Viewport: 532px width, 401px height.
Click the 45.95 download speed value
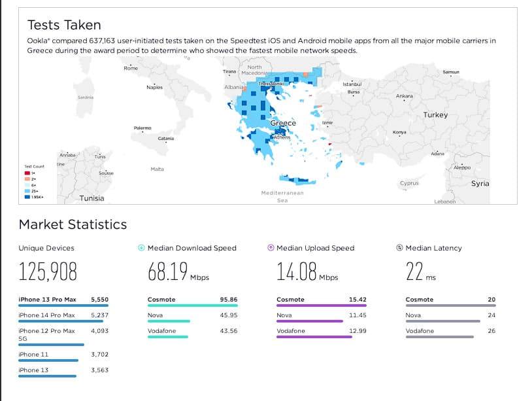click(x=229, y=315)
